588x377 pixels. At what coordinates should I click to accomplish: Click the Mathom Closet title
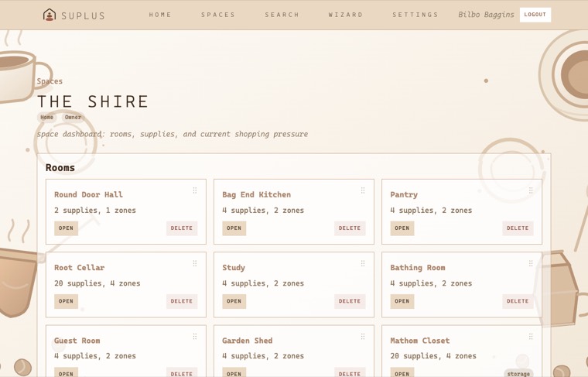click(419, 341)
